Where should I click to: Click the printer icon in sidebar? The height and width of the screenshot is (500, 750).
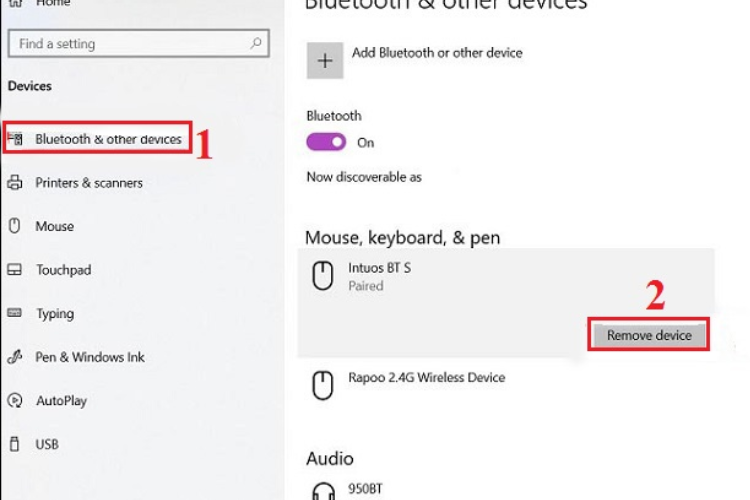(15, 182)
